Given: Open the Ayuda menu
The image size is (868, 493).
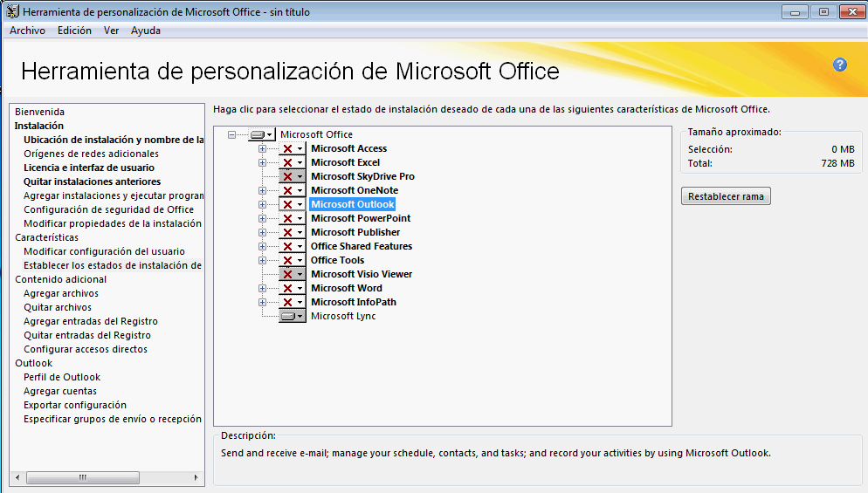Looking at the screenshot, I should click(x=146, y=31).
